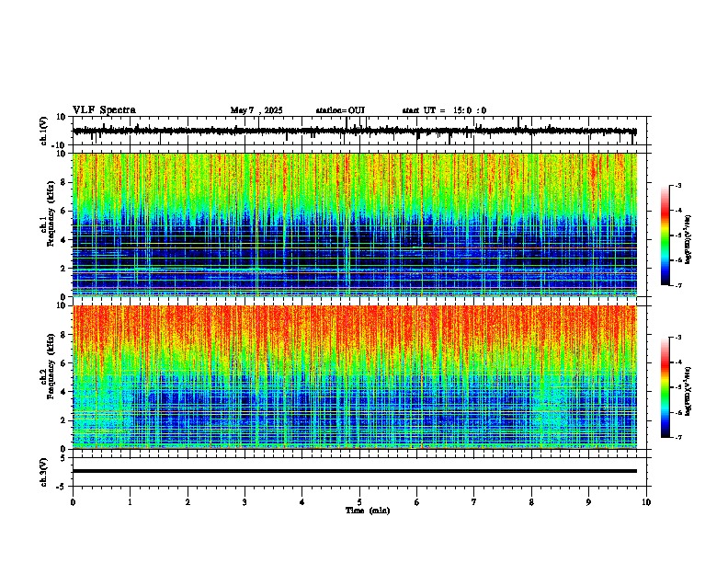Click time axis tick label "1"
The height and width of the screenshot is (563, 728).
click(x=130, y=502)
